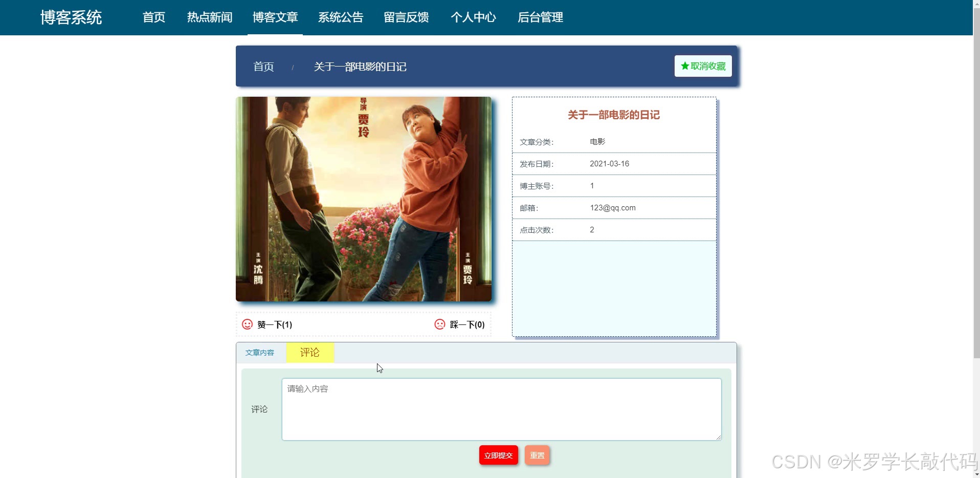Go to 热点新闻 in top navigation
The width and height of the screenshot is (980, 478).
tap(210, 17)
